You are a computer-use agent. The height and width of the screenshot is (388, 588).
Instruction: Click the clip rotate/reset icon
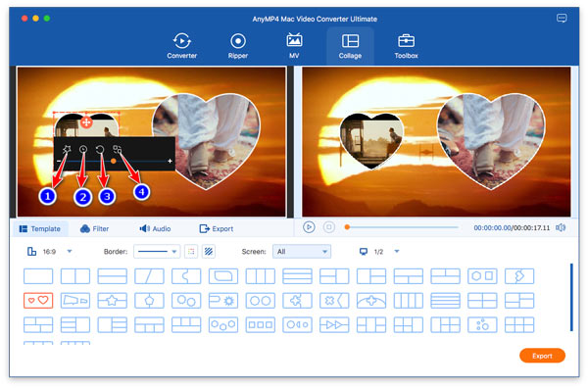click(100, 150)
